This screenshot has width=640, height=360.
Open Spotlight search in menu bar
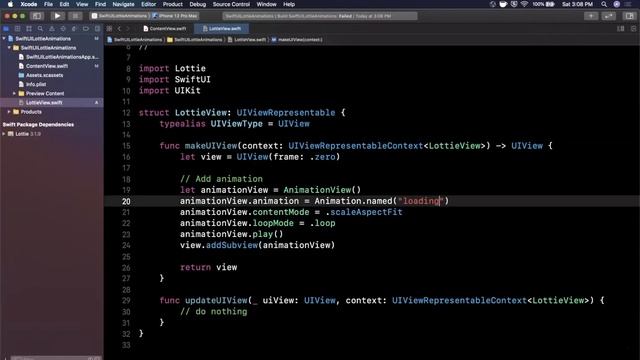[604, 4]
